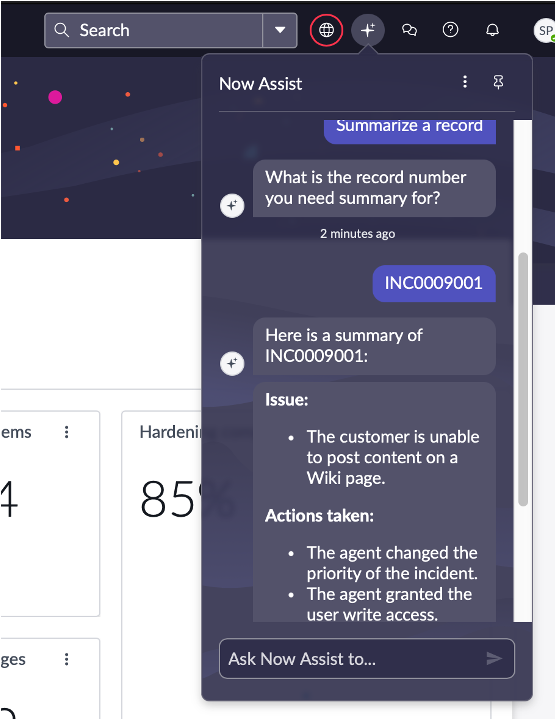The height and width of the screenshot is (720, 556).
Task: Open the SP user avatar menu
Action: click(x=545, y=31)
